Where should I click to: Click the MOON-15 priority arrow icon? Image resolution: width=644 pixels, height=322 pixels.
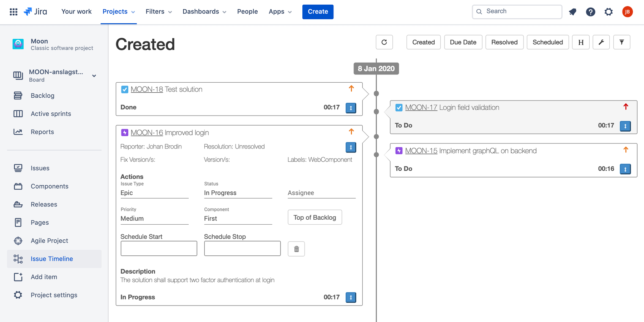[x=626, y=150]
